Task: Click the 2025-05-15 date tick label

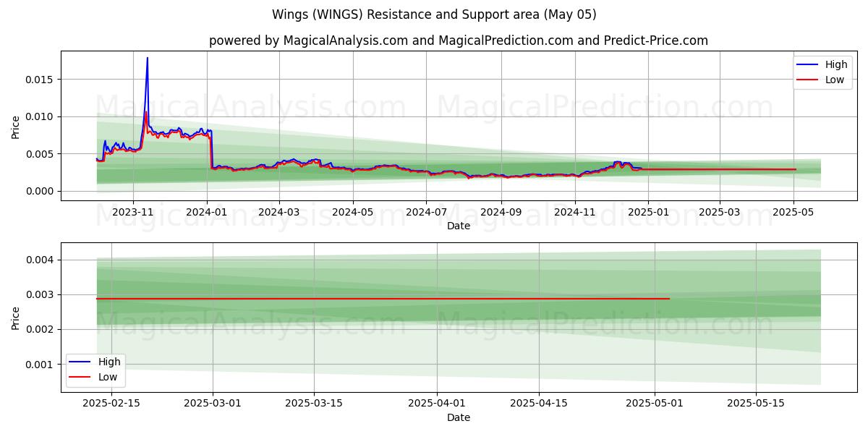Action: click(x=756, y=403)
